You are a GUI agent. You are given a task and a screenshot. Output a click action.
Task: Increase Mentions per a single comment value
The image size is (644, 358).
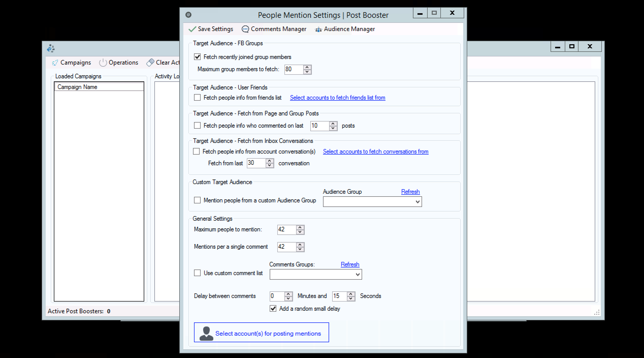click(300, 245)
